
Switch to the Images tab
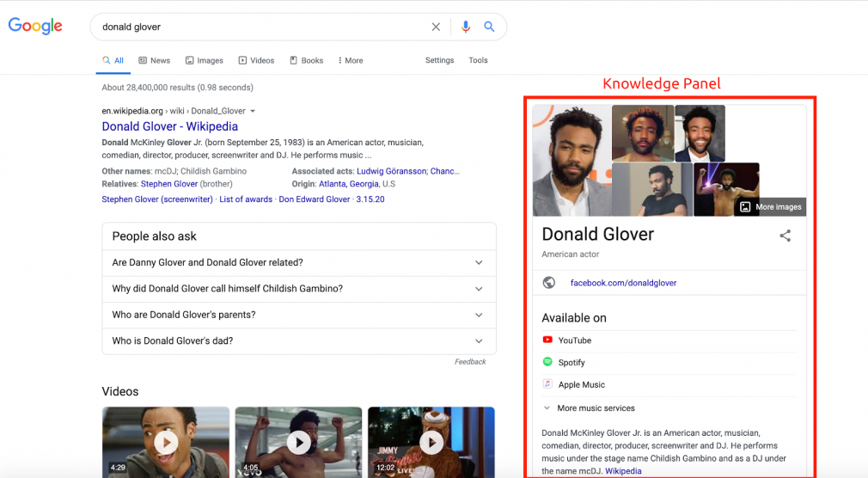pos(205,60)
